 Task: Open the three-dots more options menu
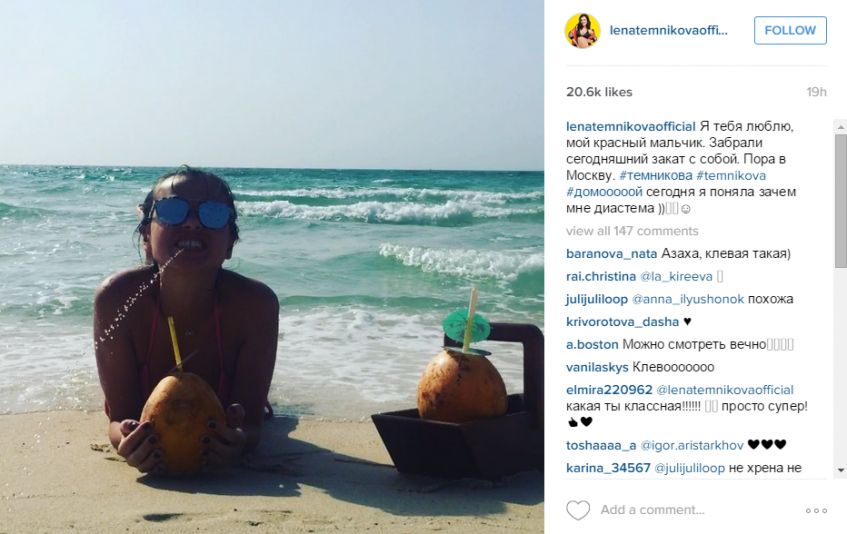pos(816,510)
